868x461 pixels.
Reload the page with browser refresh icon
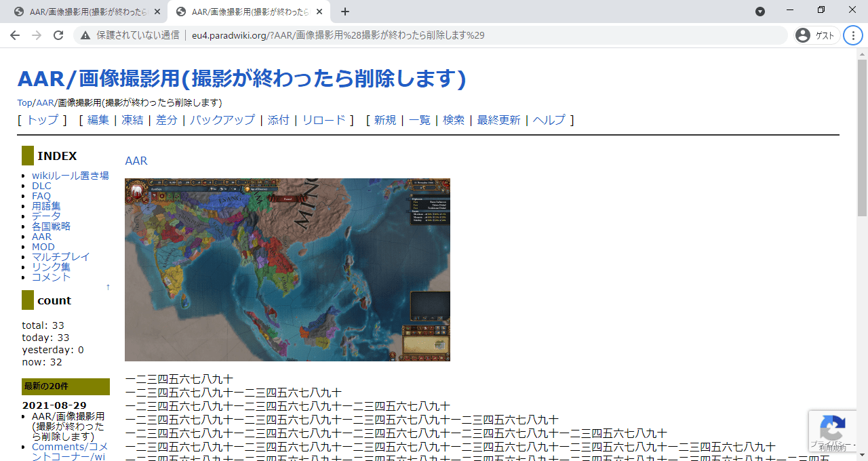58,35
